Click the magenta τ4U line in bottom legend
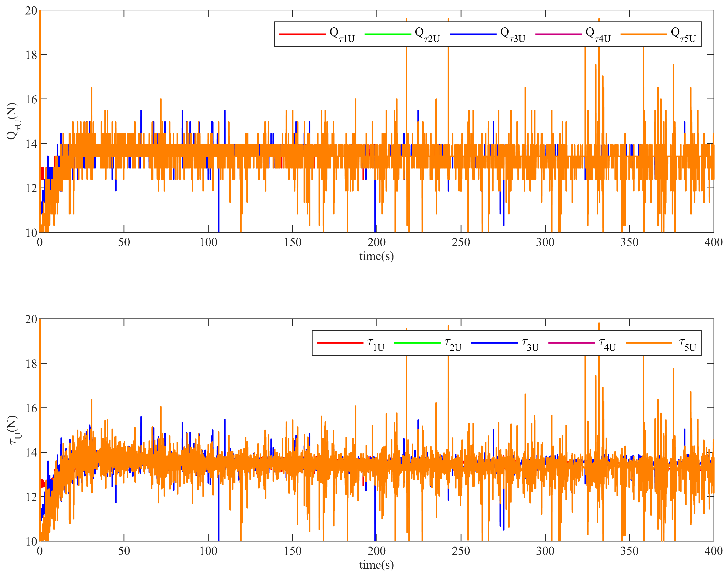This screenshot has width=728, height=576. pos(571,343)
